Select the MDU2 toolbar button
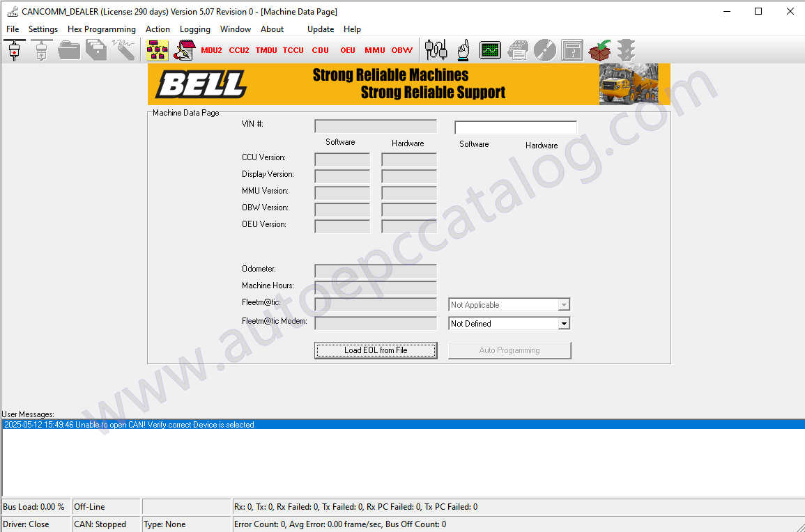The image size is (805, 532). coord(211,50)
